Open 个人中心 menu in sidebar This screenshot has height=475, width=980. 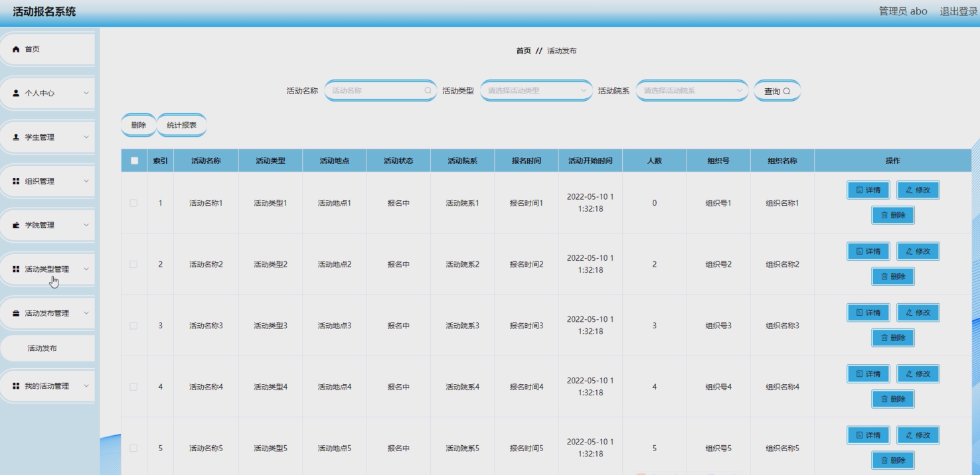[x=47, y=94]
